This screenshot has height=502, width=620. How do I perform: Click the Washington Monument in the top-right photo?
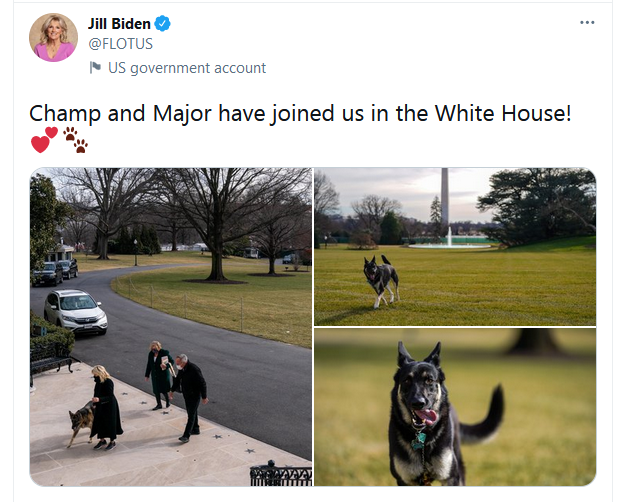(x=445, y=196)
